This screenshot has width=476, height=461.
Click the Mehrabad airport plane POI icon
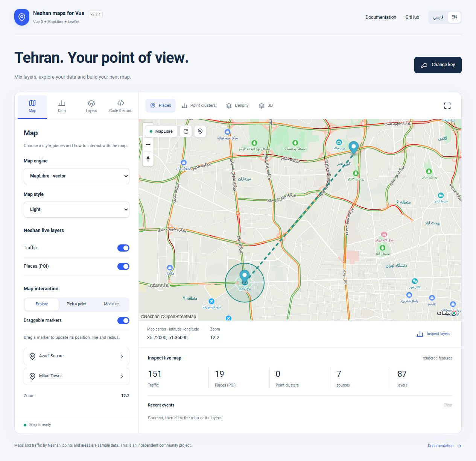pos(211,301)
